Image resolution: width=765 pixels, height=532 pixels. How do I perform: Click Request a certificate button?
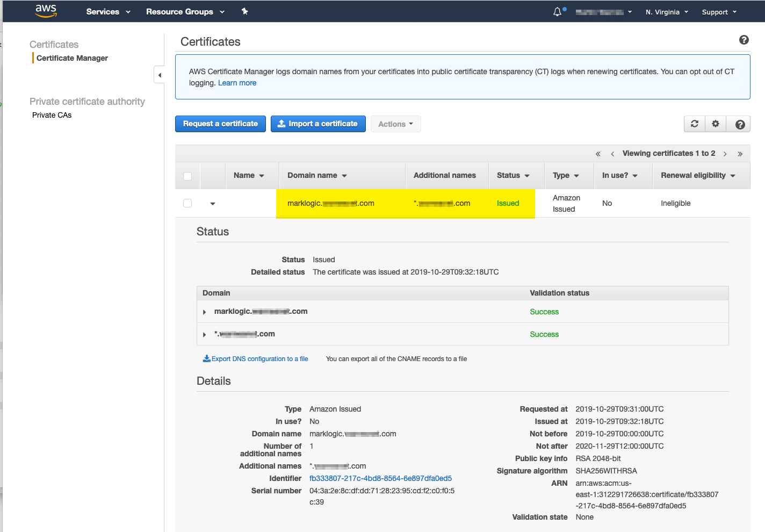pos(220,124)
